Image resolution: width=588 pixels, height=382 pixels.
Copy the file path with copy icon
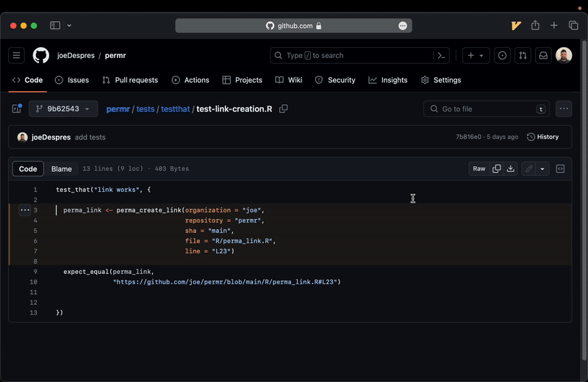pyautogui.click(x=284, y=109)
